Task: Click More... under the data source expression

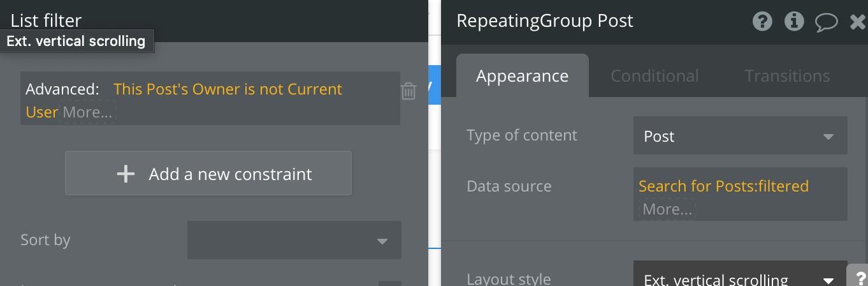Action: point(667,209)
